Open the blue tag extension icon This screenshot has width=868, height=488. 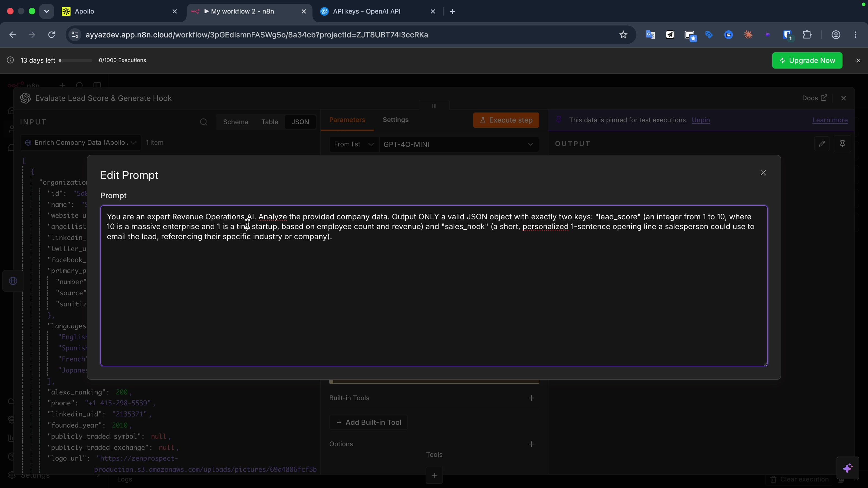pos(709,35)
